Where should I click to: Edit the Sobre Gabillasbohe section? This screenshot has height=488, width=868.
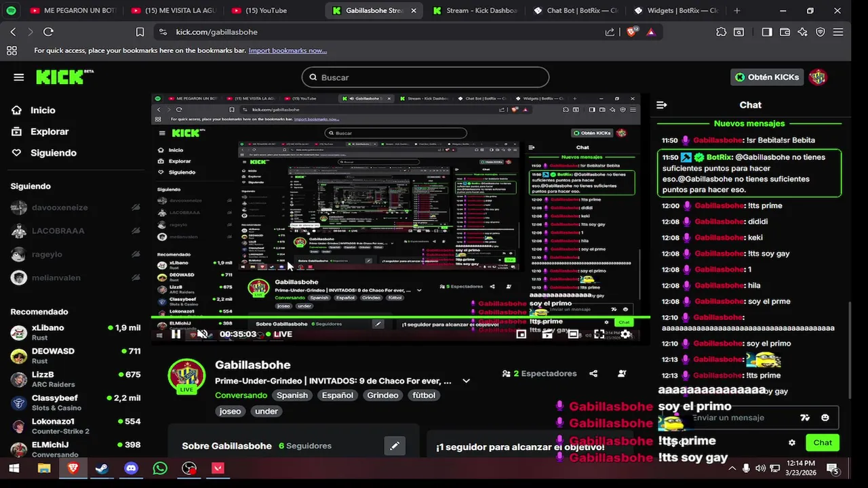tap(395, 445)
